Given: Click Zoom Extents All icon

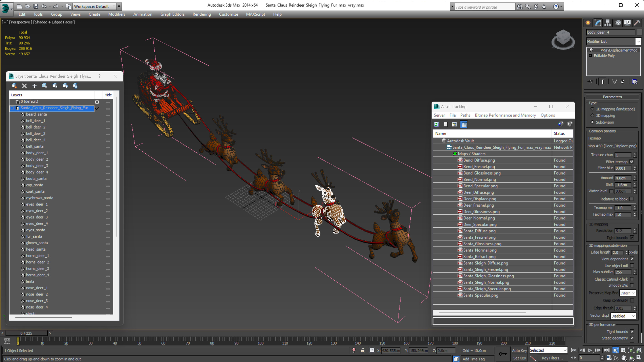Looking at the screenshot, I should (x=639, y=350).
